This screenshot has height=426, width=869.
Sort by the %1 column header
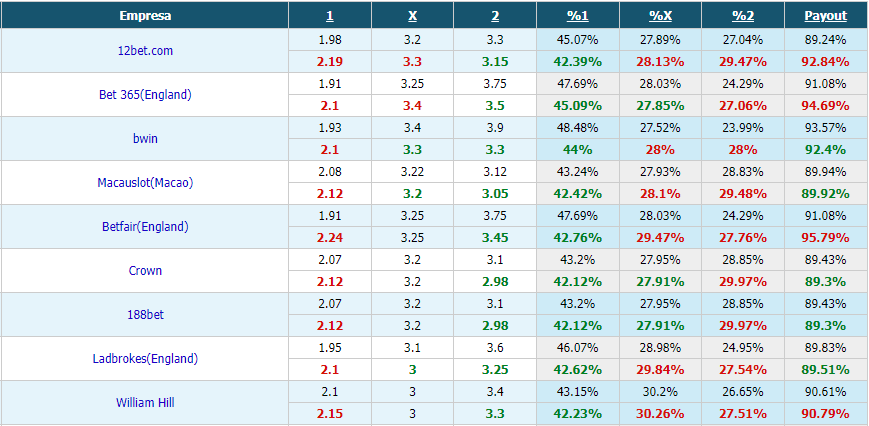tap(577, 16)
